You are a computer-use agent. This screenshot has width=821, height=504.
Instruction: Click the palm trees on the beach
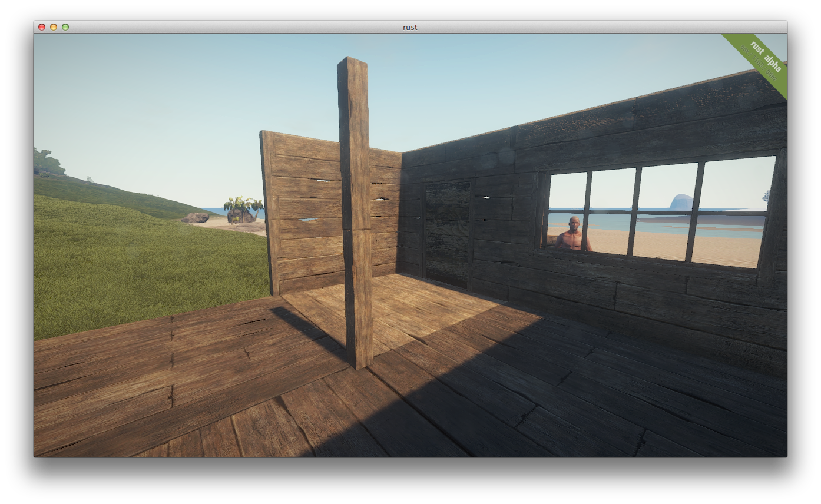coord(243,210)
